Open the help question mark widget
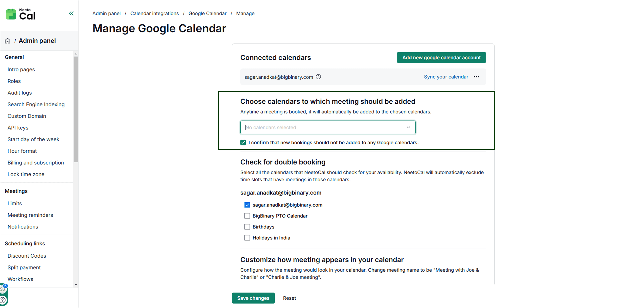Image resolution: width=644 pixels, height=308 pixels. coord(2,300)
